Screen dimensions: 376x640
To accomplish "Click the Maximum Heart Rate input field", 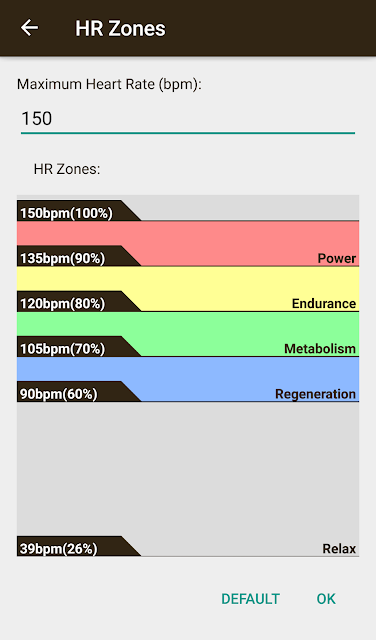I will click(x=188, y=119).
